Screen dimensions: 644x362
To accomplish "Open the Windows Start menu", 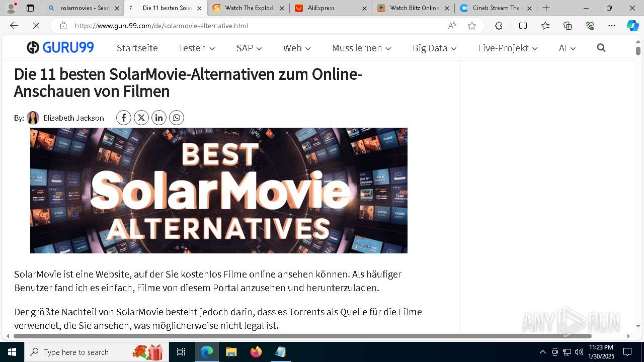I will 12,352.
